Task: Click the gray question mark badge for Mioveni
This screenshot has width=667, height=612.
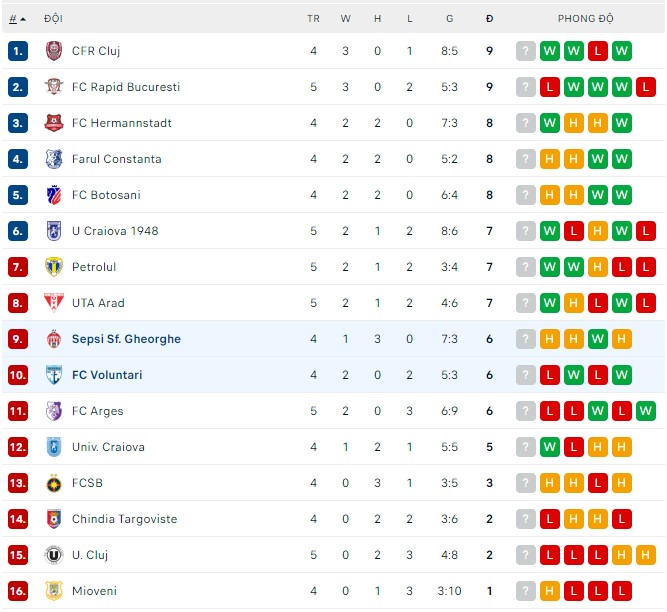Action: tap(526, 591)
